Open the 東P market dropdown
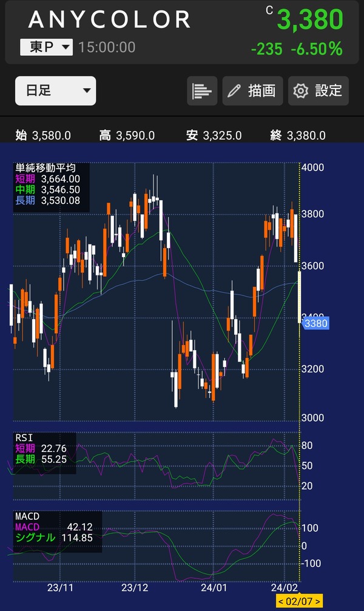This screenshot has width=364, height=611. 46,47
